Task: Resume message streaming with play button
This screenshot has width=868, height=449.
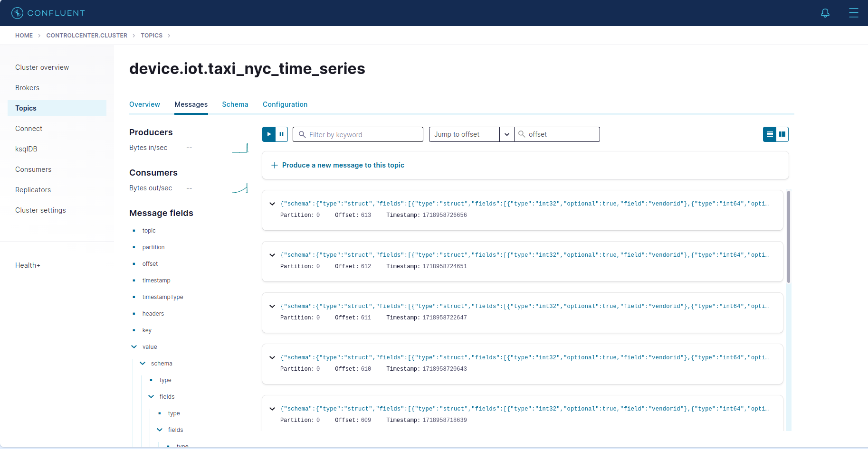Action: (269, 134)
